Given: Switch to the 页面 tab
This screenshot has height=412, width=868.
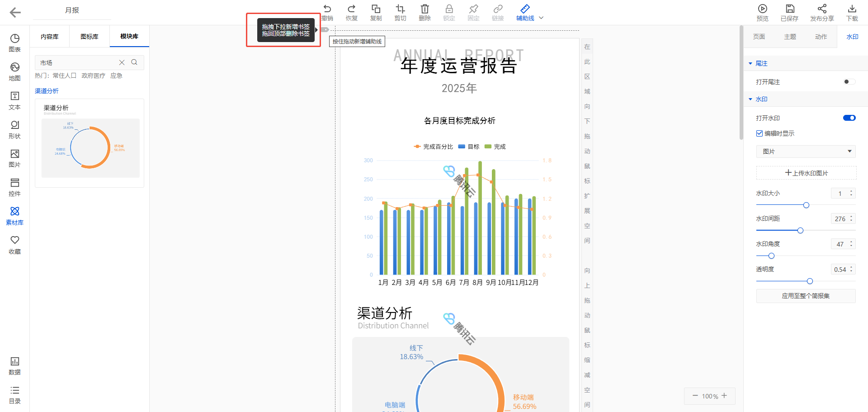Looking at the screenshot, I should (759, 37).
